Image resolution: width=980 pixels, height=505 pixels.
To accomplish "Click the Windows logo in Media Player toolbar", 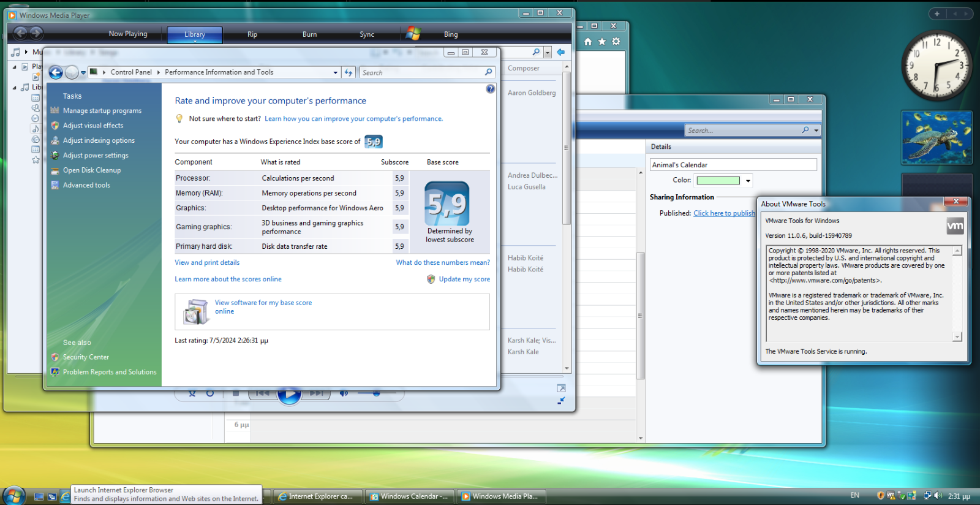I will (x=413, y=33).
